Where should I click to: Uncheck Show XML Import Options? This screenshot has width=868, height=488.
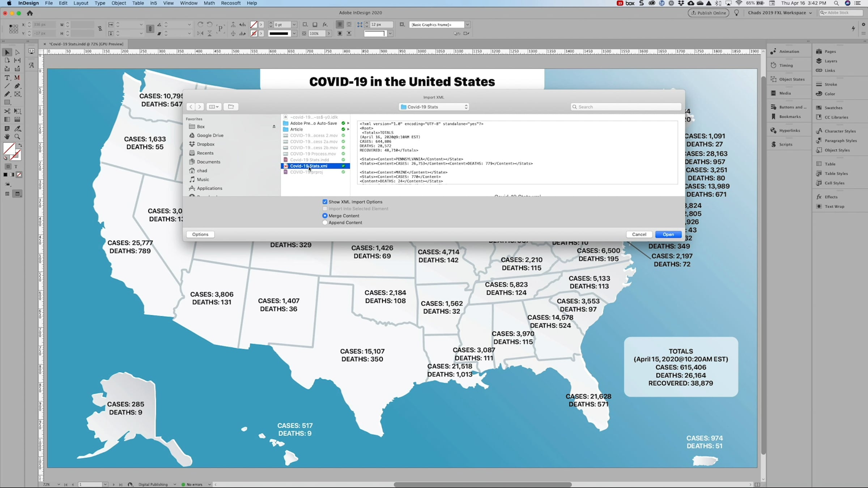[325, 202]
